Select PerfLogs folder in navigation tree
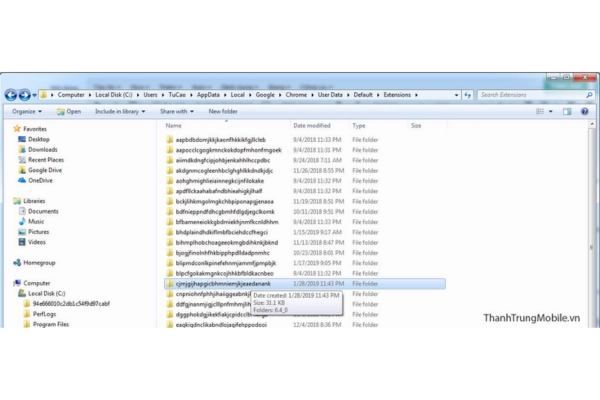This screenshot has height=400, width=600. click(x=44, y=314)
